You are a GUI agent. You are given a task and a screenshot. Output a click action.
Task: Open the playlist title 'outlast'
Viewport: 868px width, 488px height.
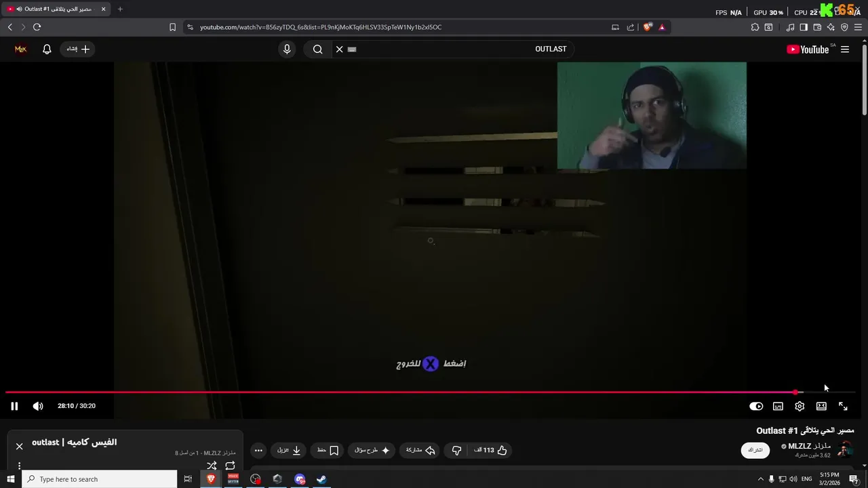(75, 442)
